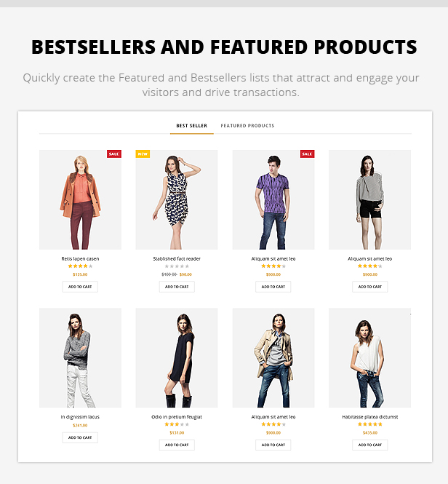448x484 pixels.
Task: Open the In dignissim lacus product link
Action: (80, 417)
